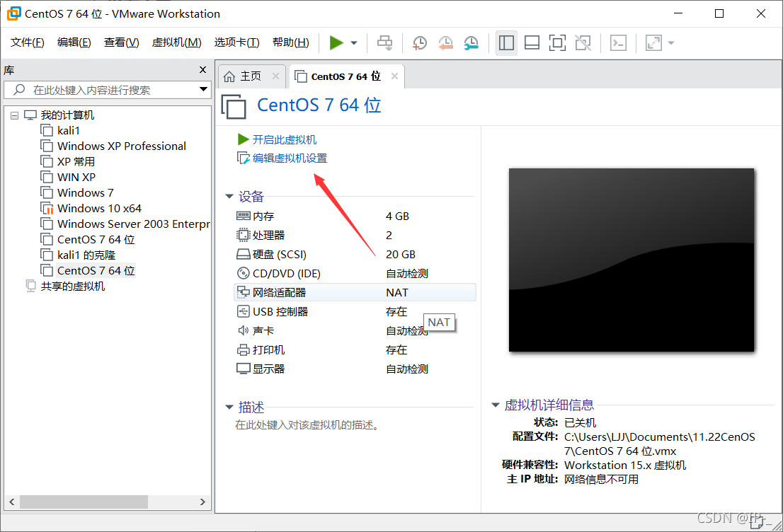Click the 内存 memory device row

click(355, 216)
